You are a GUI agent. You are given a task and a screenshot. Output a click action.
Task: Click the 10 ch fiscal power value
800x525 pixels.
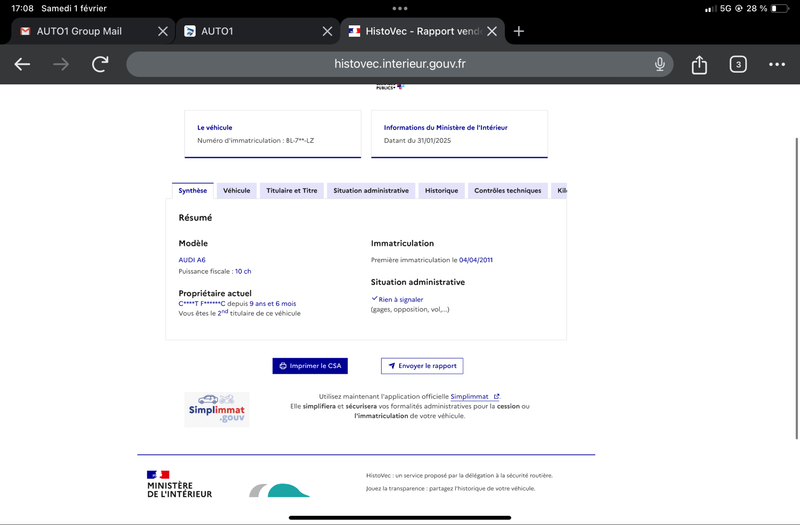[243, 271]
